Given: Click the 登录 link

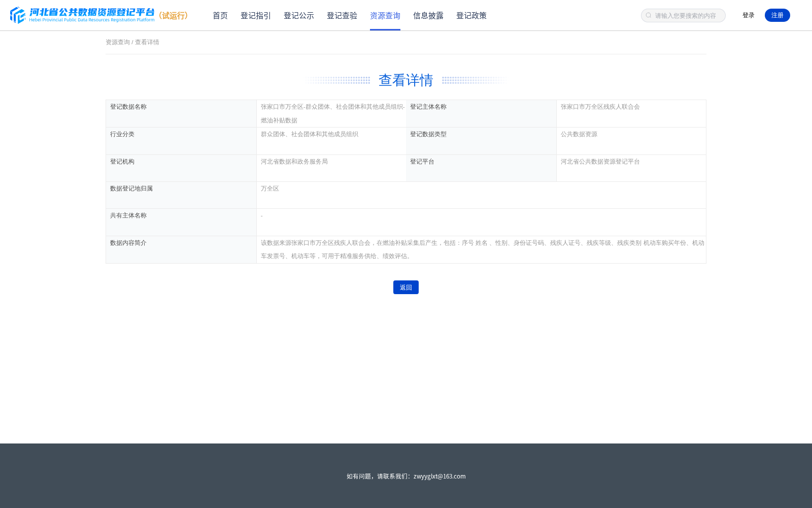Looking at the screenshot, I should point(749,15).
